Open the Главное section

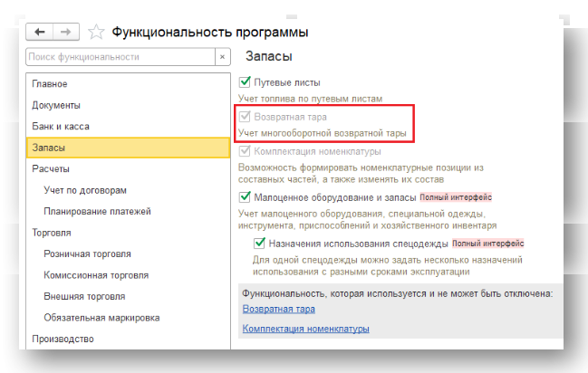coord(128,84)
